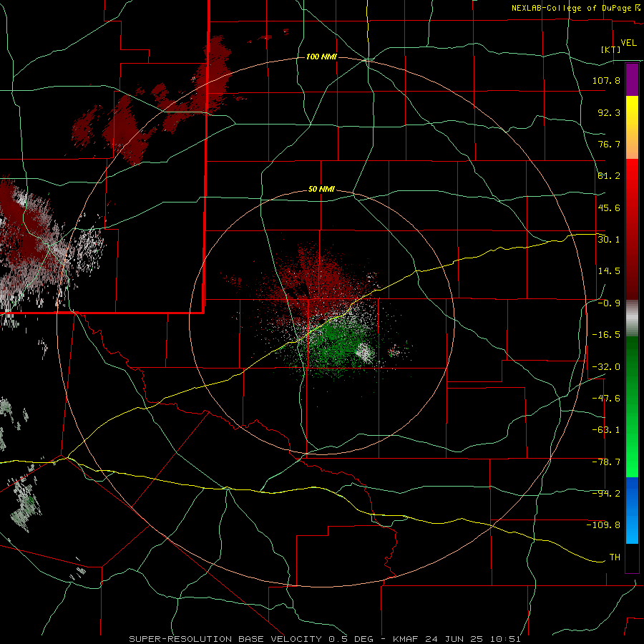Click the -16.5 velocity scale value

(606, 335)
